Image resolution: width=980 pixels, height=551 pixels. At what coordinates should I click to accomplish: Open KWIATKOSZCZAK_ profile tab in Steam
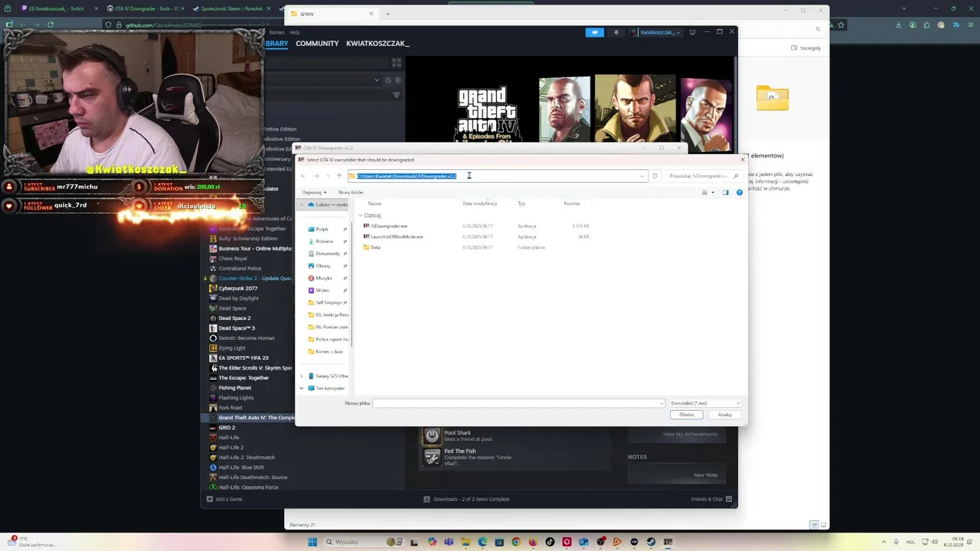[377, 44]
